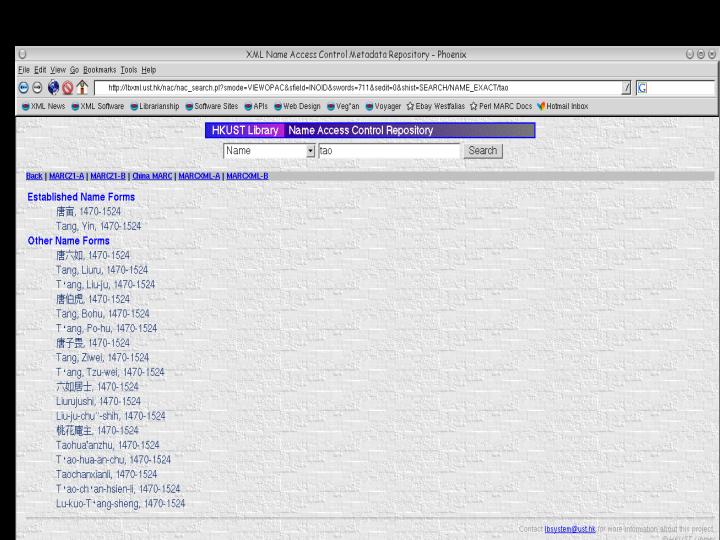Click the browser back arrow icon
Viewport: 720px width, 540px height.
23,88
